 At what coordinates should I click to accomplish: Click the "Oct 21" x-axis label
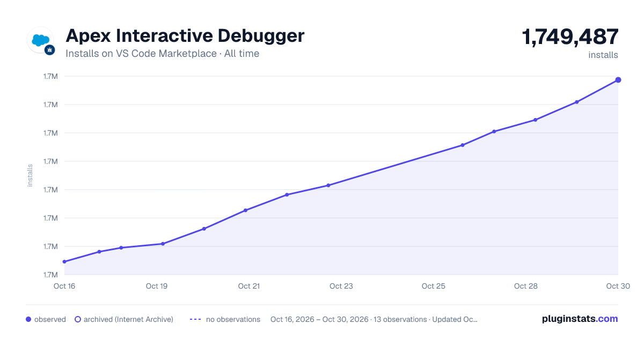tap(249, 286)
